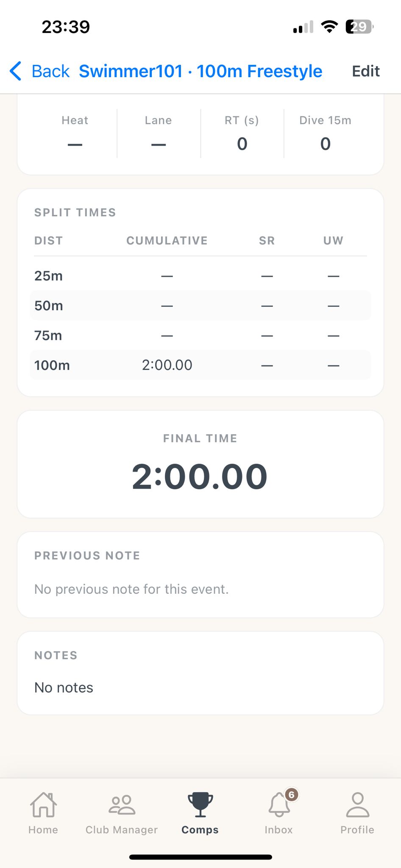Open Club Manager people icon
The image size is (401, 868).
coord(122,805)
